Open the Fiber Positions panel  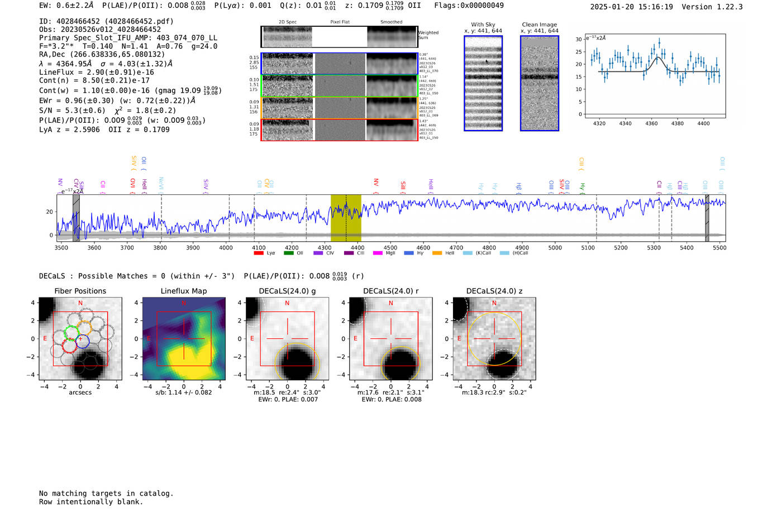(80, 339)
